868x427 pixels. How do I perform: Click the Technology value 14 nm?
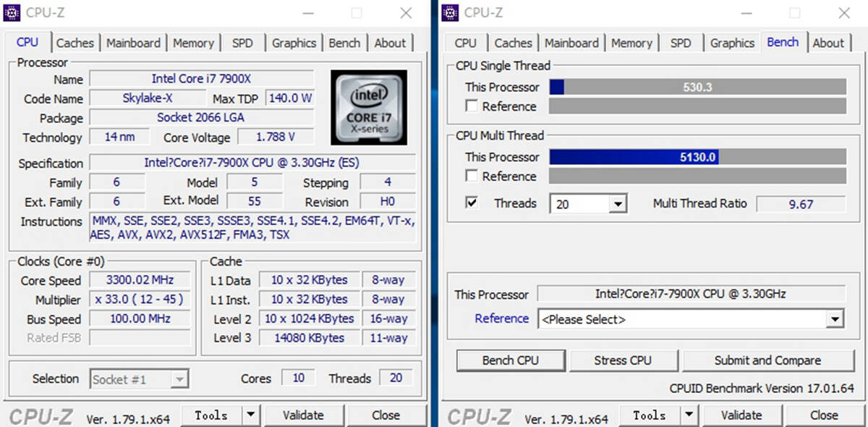coord(119,137)
